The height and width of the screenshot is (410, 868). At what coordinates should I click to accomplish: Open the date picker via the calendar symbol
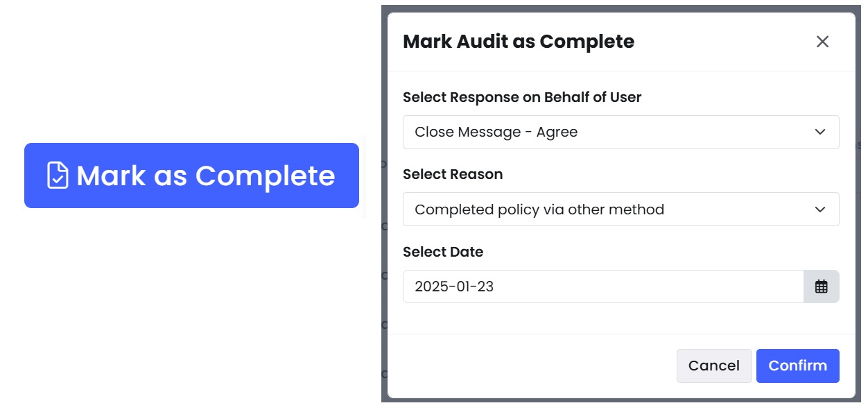pyautogui.click(x=822, y=286)
